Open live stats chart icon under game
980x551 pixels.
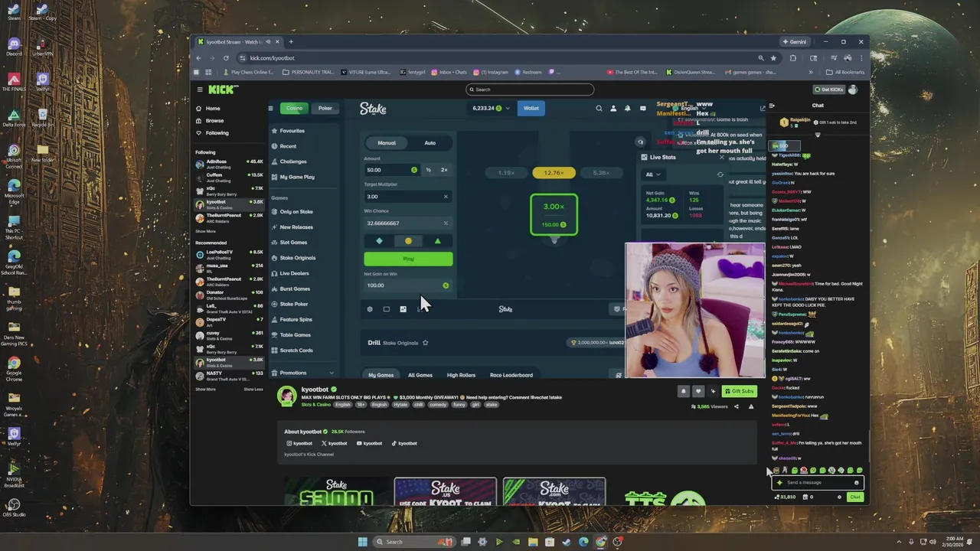403,309
